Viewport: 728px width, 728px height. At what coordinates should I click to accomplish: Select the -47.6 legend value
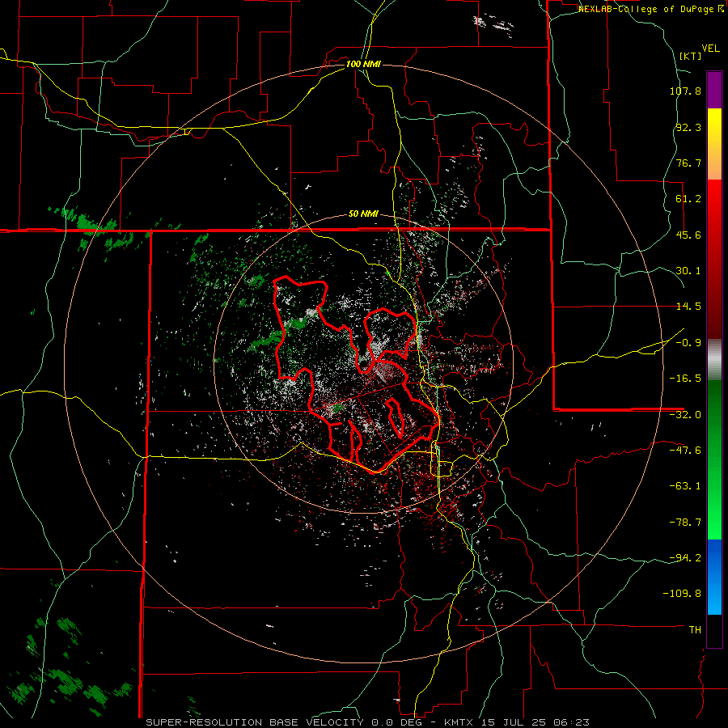685,451
